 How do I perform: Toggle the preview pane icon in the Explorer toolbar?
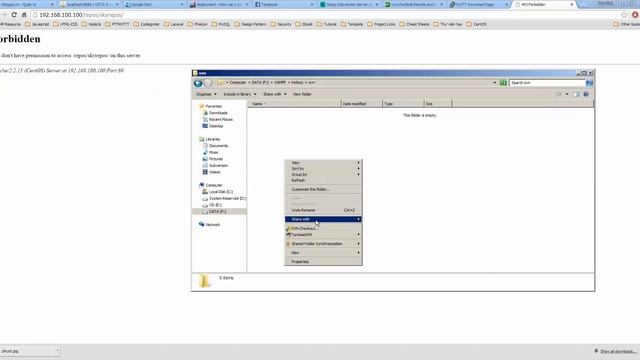click(576, 94)
